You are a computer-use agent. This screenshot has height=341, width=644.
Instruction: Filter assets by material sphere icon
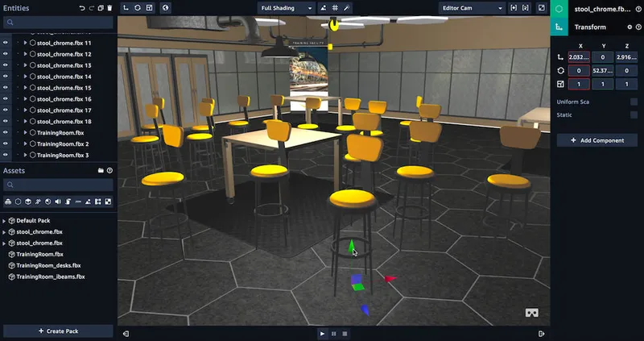click(47, 202)
